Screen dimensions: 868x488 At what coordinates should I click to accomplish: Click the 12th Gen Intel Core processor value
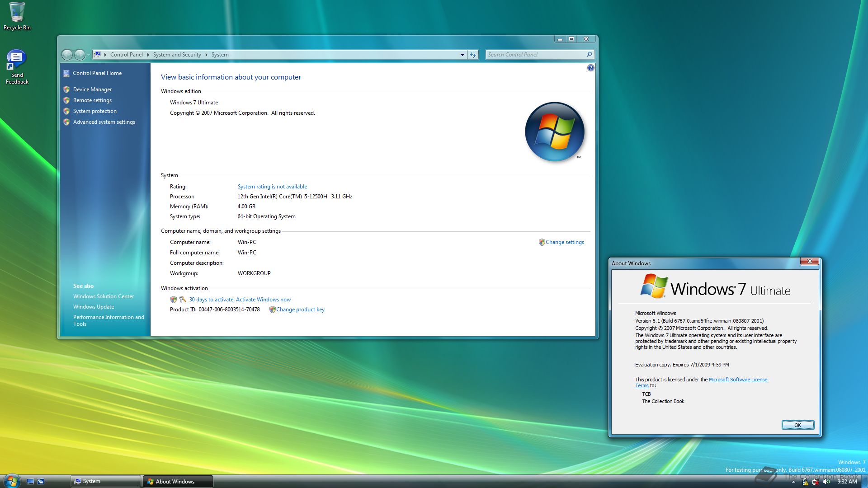pos(295,197)
